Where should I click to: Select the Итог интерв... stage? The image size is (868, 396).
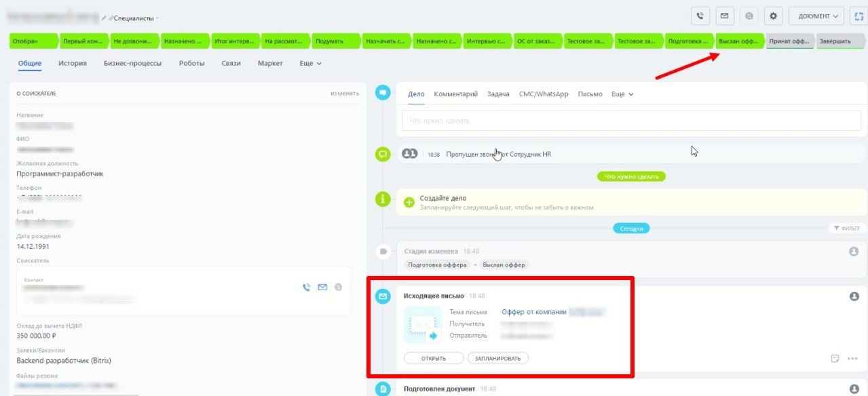tap(235, 41)
